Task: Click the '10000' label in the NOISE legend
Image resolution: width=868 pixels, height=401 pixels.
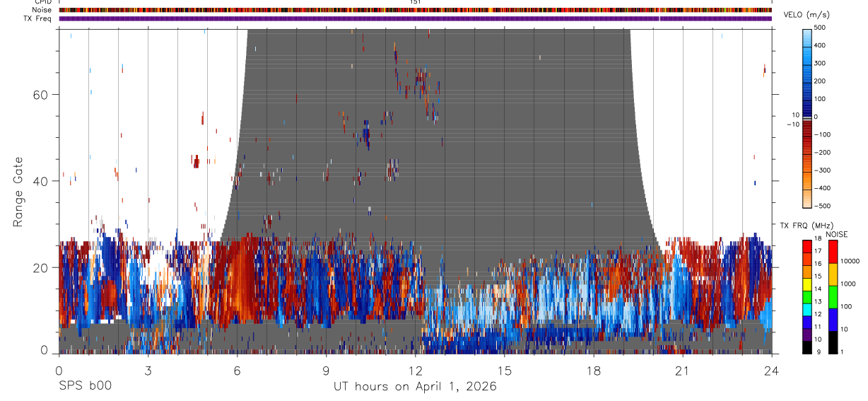Action: (850, 261)
